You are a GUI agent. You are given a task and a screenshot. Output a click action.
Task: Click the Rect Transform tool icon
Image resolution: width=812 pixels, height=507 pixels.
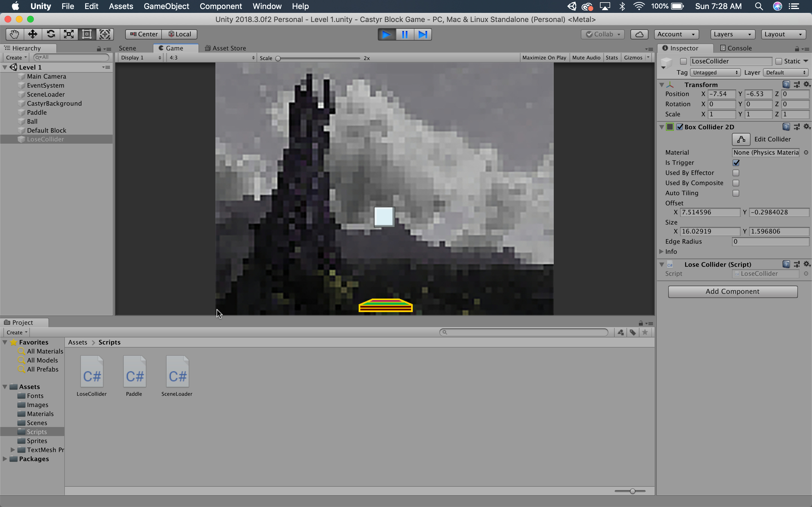point(87,34)
